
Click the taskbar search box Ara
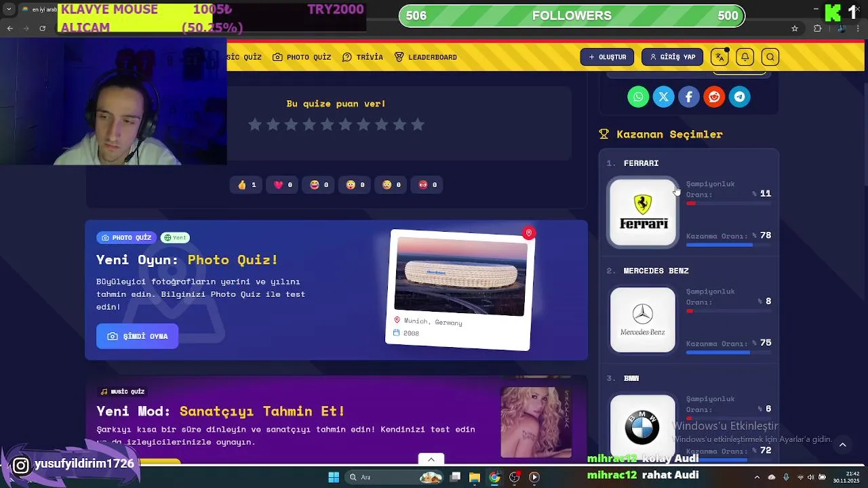[393, 477]
